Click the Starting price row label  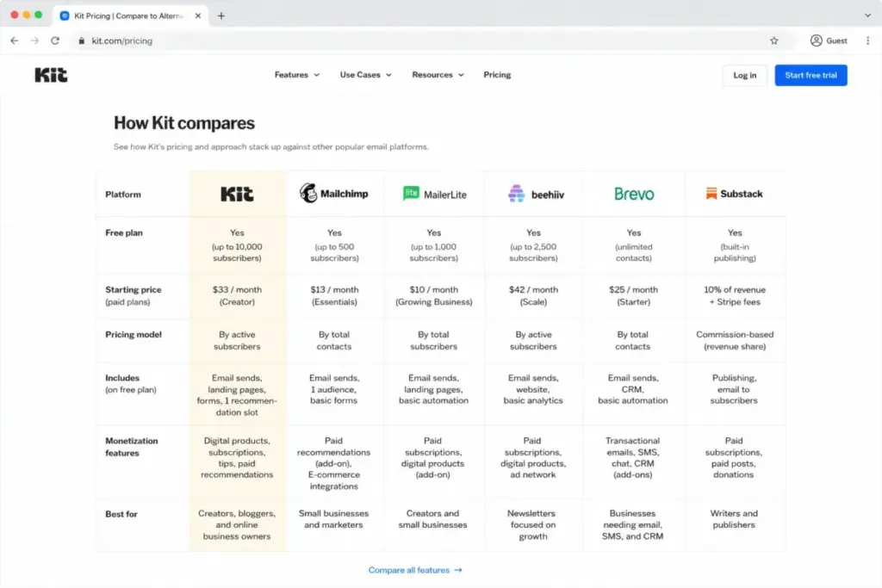click(x=134, y=295)
